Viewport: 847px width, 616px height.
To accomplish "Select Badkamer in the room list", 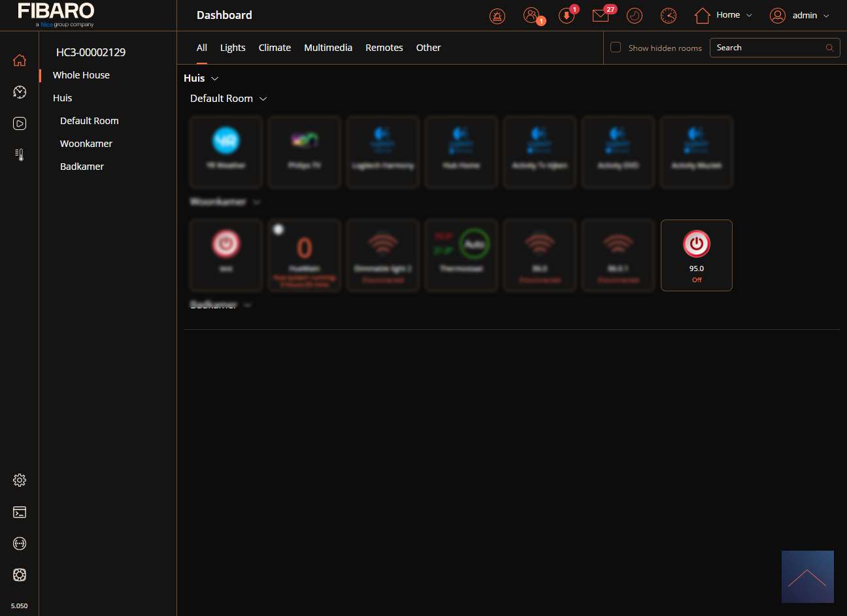I will (82, 167).
